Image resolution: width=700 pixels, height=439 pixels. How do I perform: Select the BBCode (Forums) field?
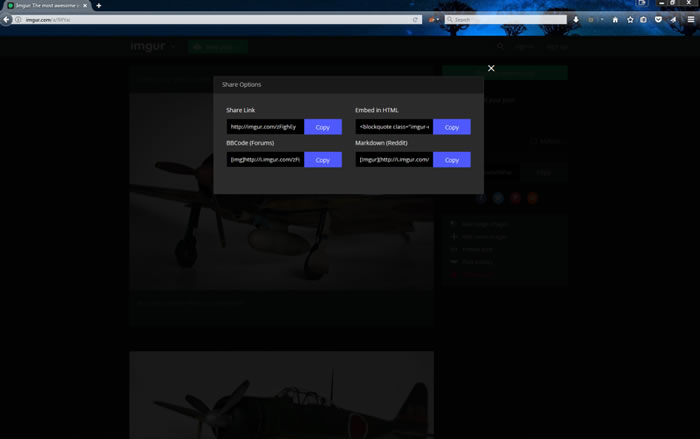point(265,159)
